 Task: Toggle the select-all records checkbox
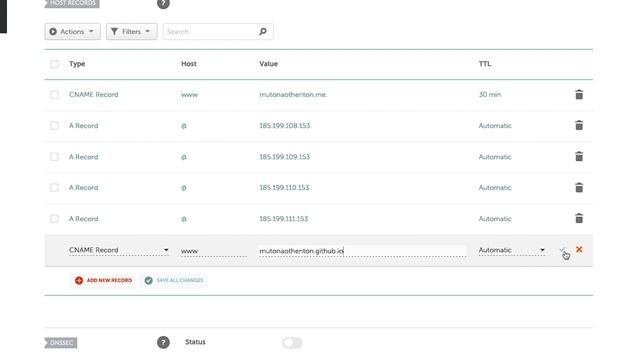[x=54, y=64]
